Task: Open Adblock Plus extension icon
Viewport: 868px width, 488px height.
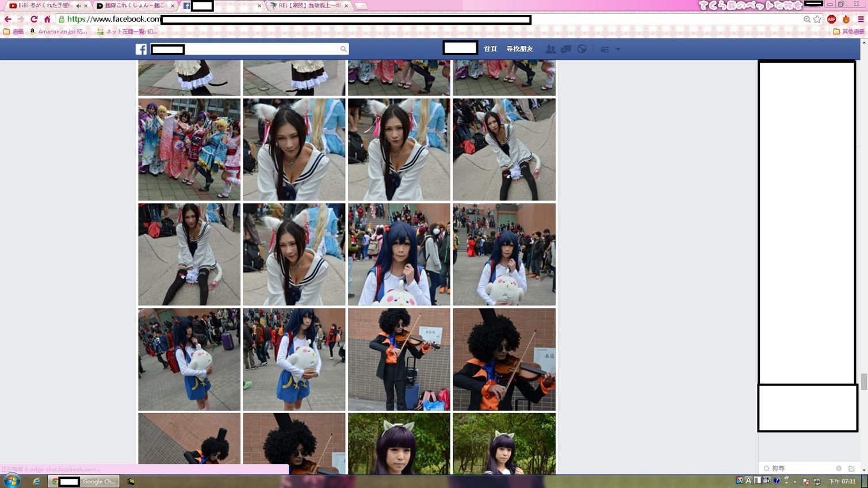Action: pyautogui.click(x=831, y=20)
